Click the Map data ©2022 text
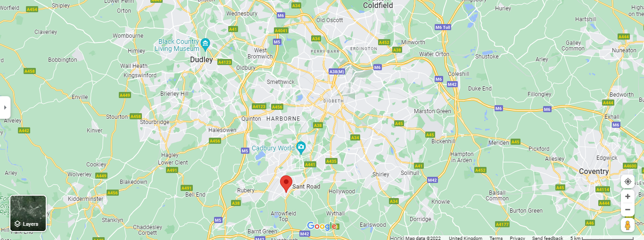 [423, 238]
